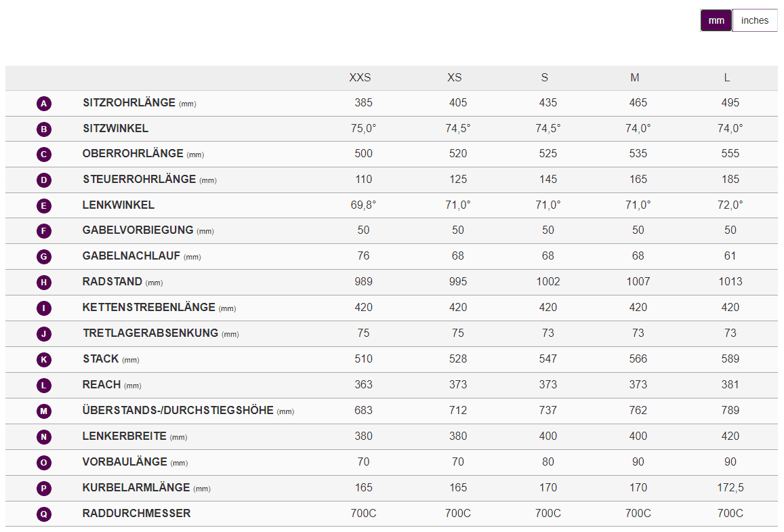
Task: Click the RADDURCHMESSER row label
Action: point(136,513)
